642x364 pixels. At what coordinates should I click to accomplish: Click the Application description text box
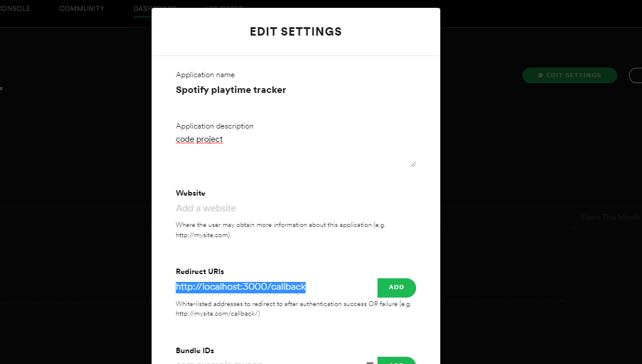click(295, 150)
